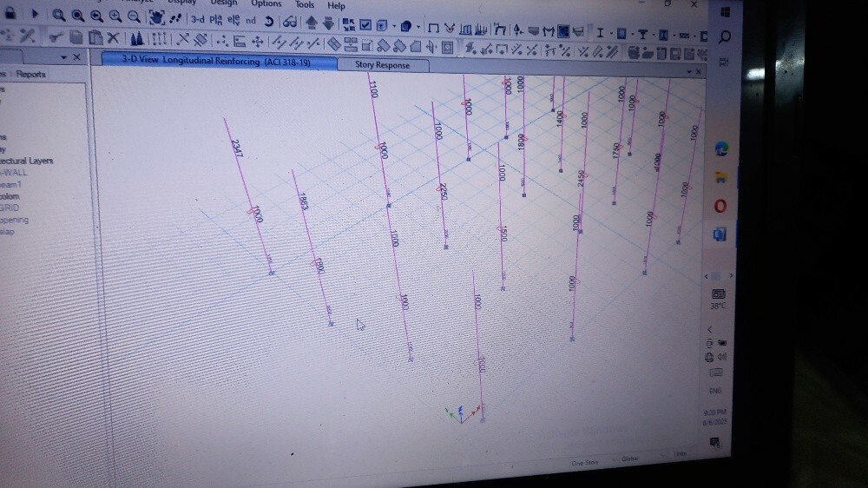Click the 2347 reinforcing value label
The width and height of the screenshot is (868, 488).
click(237, 148)
